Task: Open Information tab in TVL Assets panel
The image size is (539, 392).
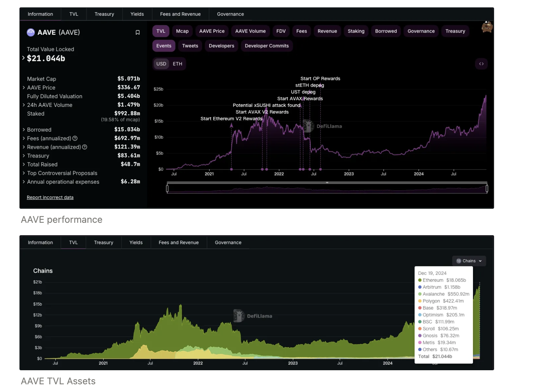Action: tap(40, 243)
